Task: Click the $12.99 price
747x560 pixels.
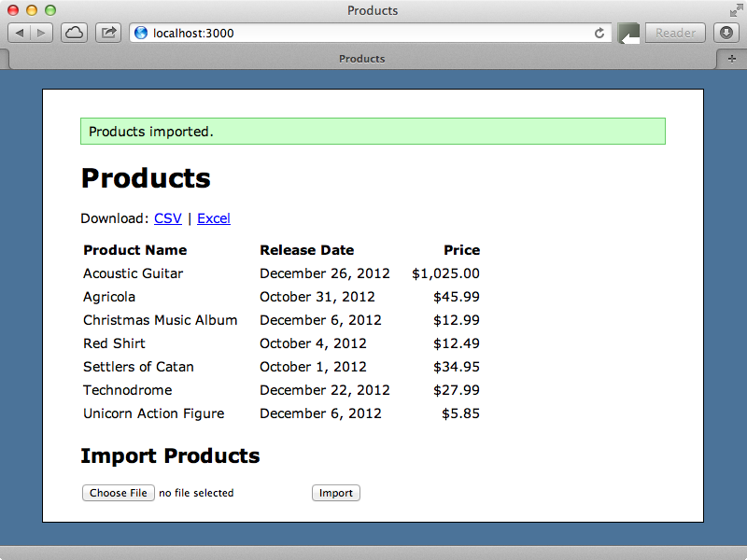Action: point(457,320)
